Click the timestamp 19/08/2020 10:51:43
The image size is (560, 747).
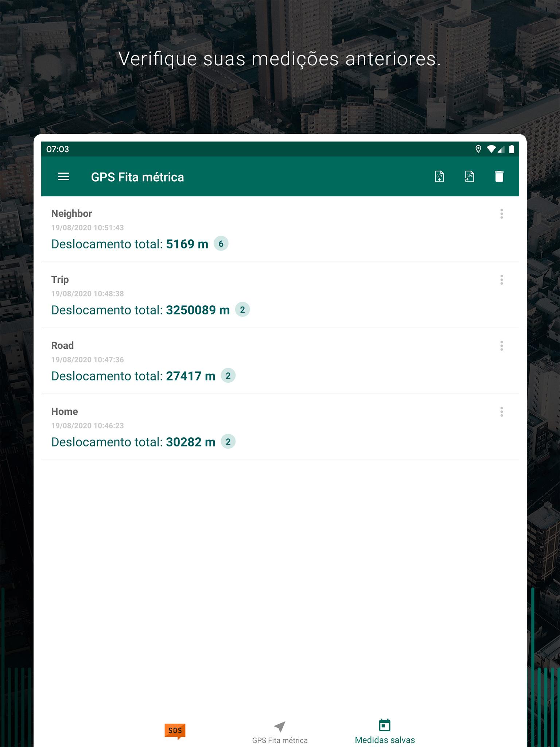87,228
